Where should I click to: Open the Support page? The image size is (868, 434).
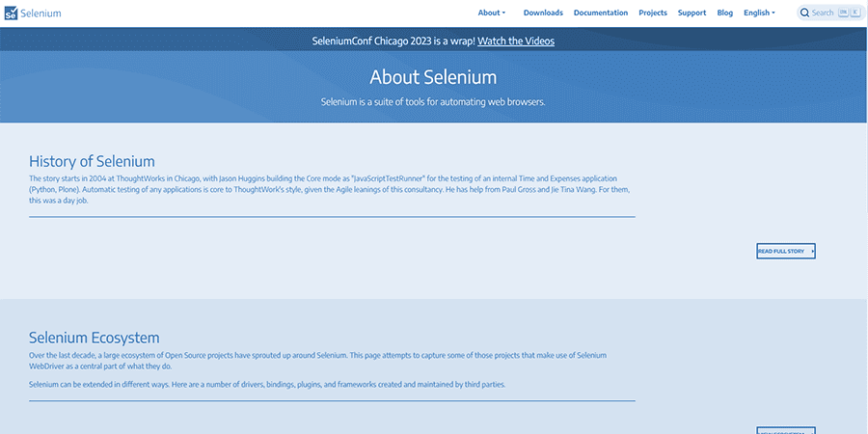(692, 13)
